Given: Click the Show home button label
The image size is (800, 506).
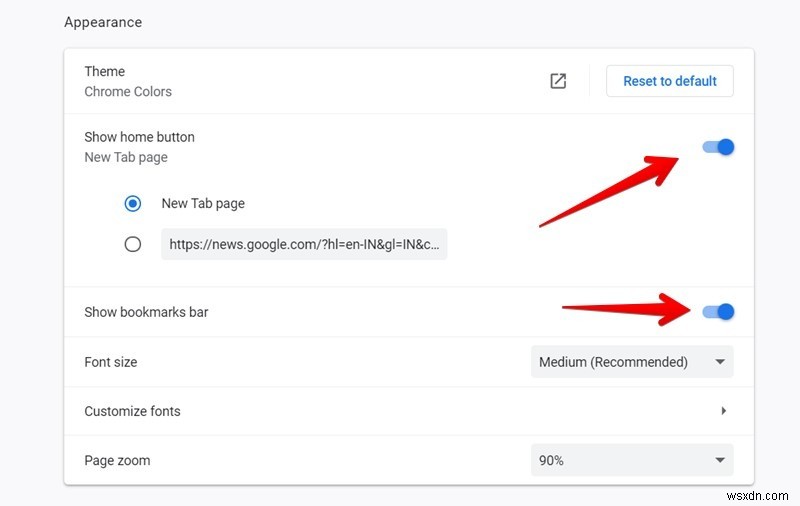Looking at the screenshot, I should (x=139, y=137).
